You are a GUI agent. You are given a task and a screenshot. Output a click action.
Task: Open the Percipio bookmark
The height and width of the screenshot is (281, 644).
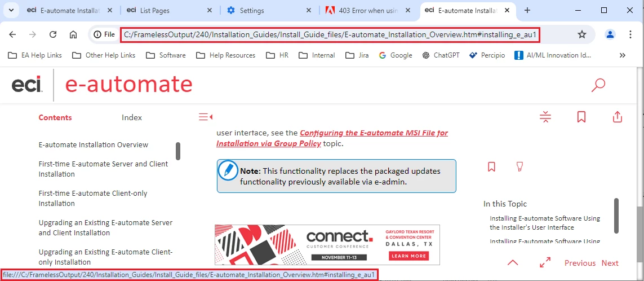[x=487, y=55]
